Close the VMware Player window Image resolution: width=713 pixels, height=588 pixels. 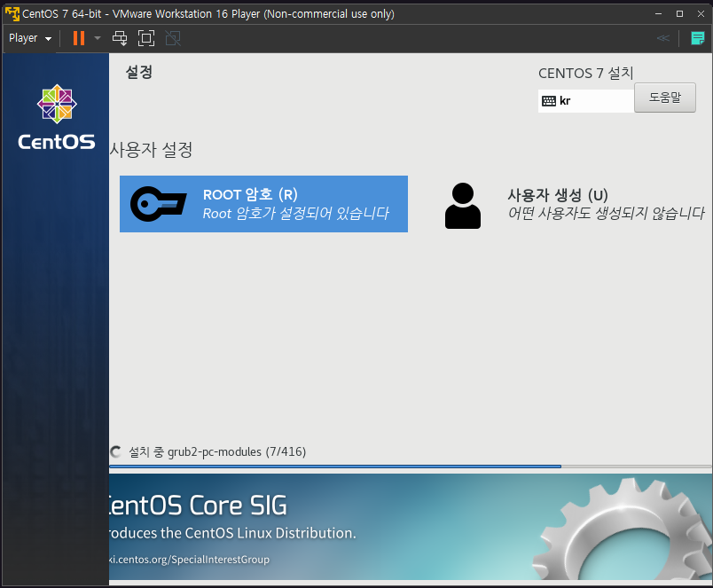(x=701, y=13)
